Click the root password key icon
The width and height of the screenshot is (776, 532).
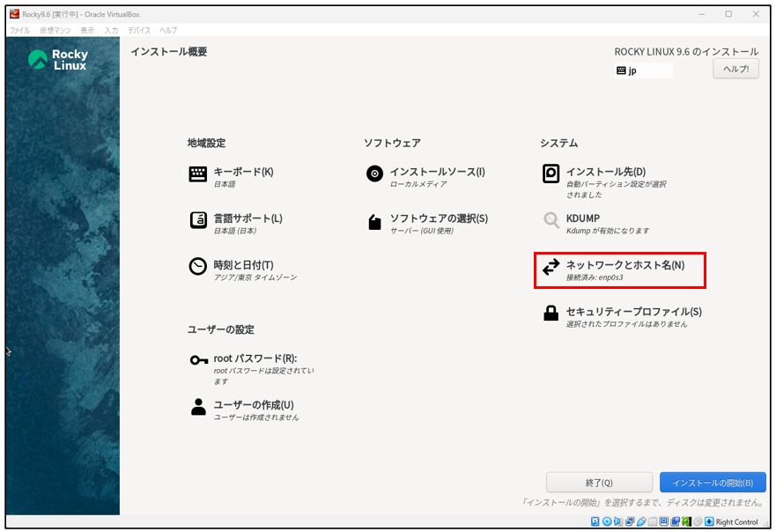click(198, 360)
